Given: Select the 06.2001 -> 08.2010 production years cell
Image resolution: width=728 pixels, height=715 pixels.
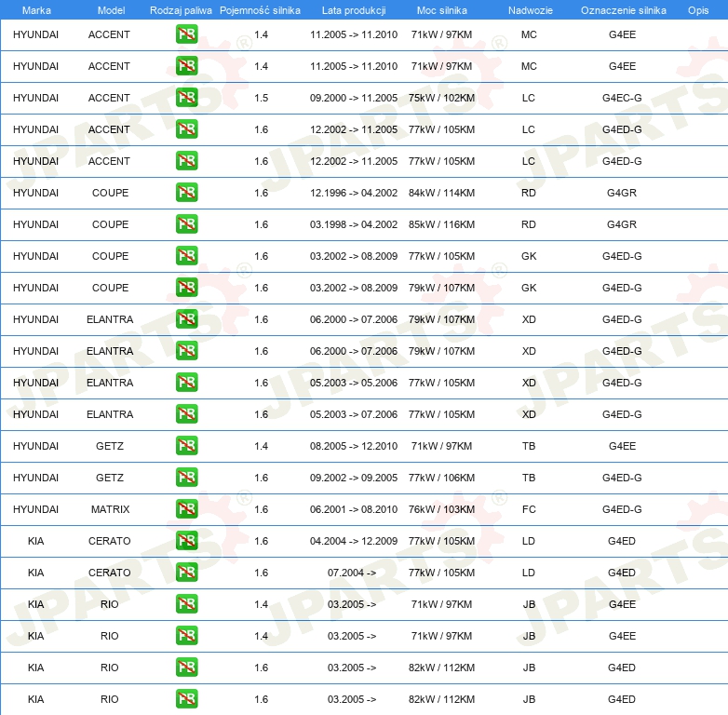Looking at the screenshot, I should tap(354, 509).
